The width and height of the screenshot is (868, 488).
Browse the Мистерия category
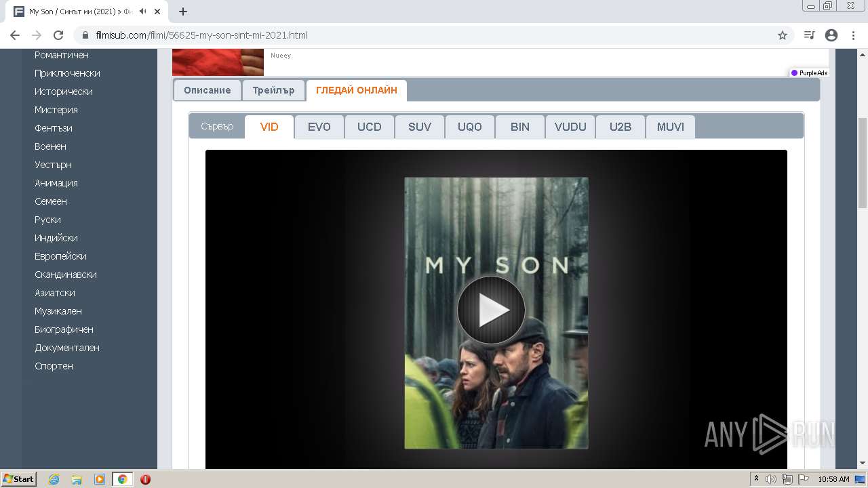click(x=56, y=110)
